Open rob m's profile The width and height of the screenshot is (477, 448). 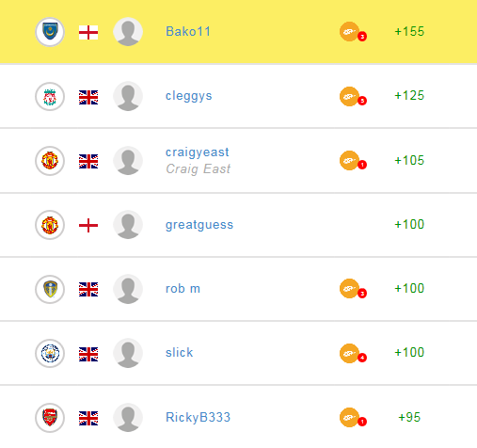click(183, 289)
